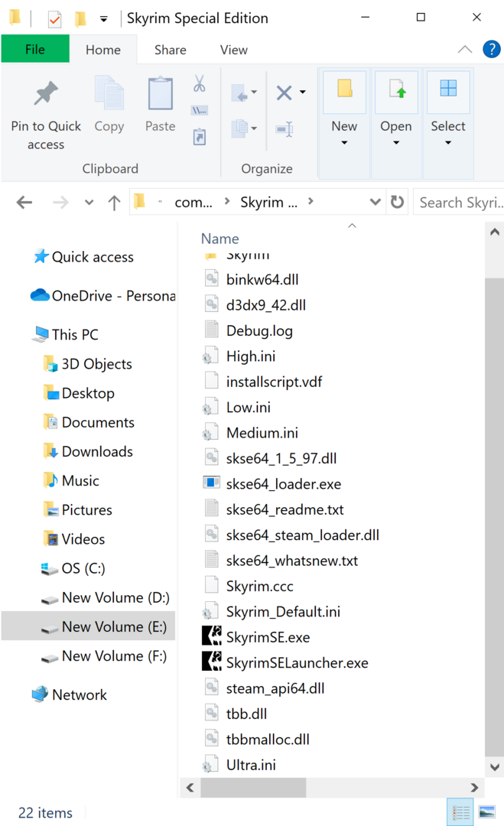The image size is (504, 826).
Task: Click horizontal scrollbar right arrow
Action: click(x=474, y=788)
